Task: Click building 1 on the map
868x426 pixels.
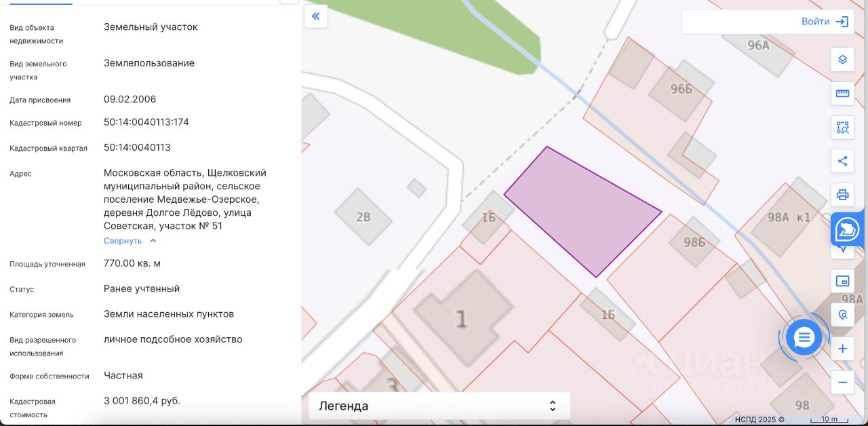Action: [x=462, y=317]
